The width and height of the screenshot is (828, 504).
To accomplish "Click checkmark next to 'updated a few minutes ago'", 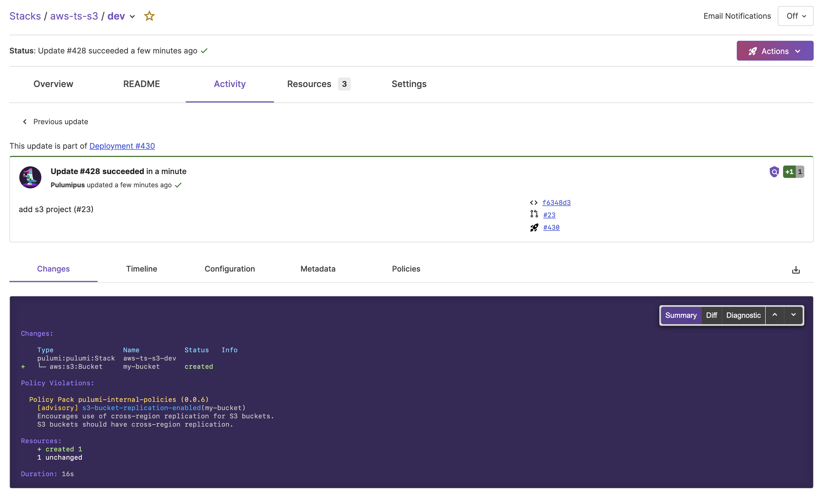I will pyautogui.click(x=178, y=185).
